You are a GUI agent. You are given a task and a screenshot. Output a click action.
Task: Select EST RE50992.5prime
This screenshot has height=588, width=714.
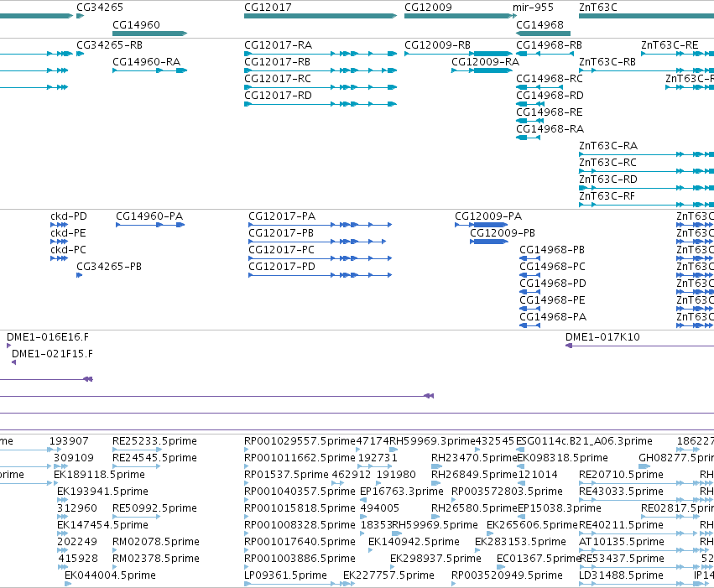[x=154, y=508]
